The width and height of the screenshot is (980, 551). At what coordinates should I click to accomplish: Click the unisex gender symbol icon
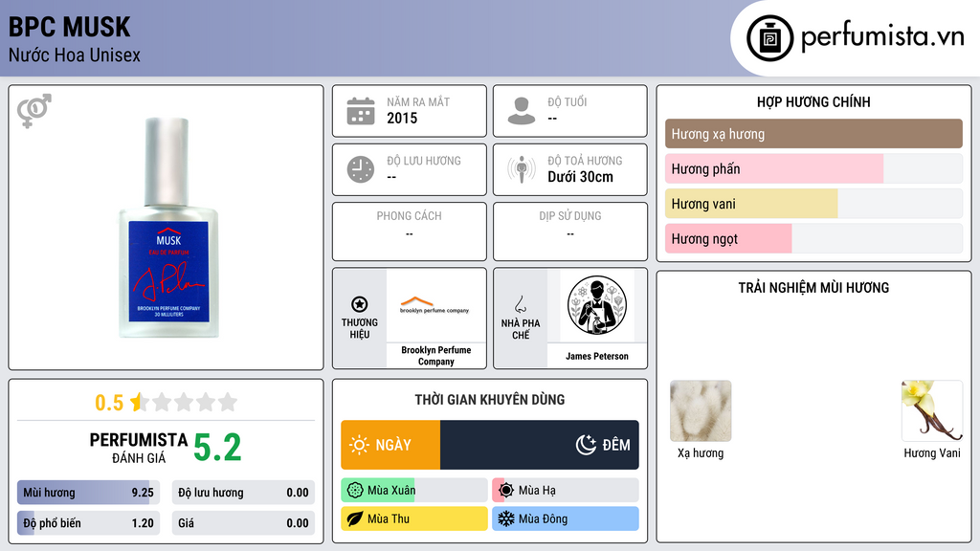click(x=34, y=111)
